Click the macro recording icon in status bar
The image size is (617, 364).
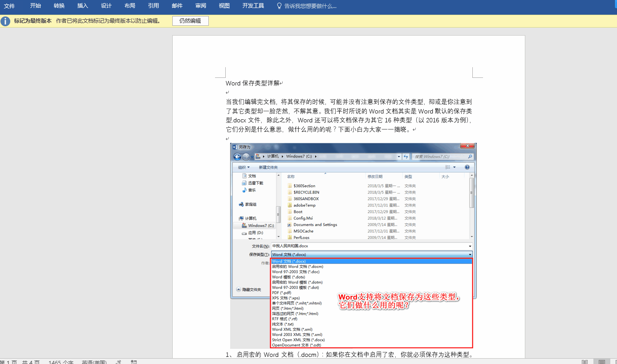[134, 362]
